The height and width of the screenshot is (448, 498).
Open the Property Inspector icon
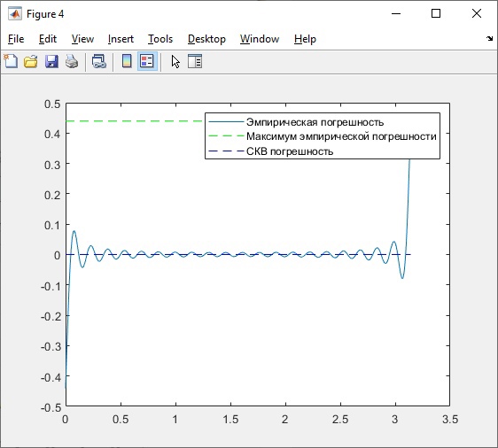pos(195,61)
